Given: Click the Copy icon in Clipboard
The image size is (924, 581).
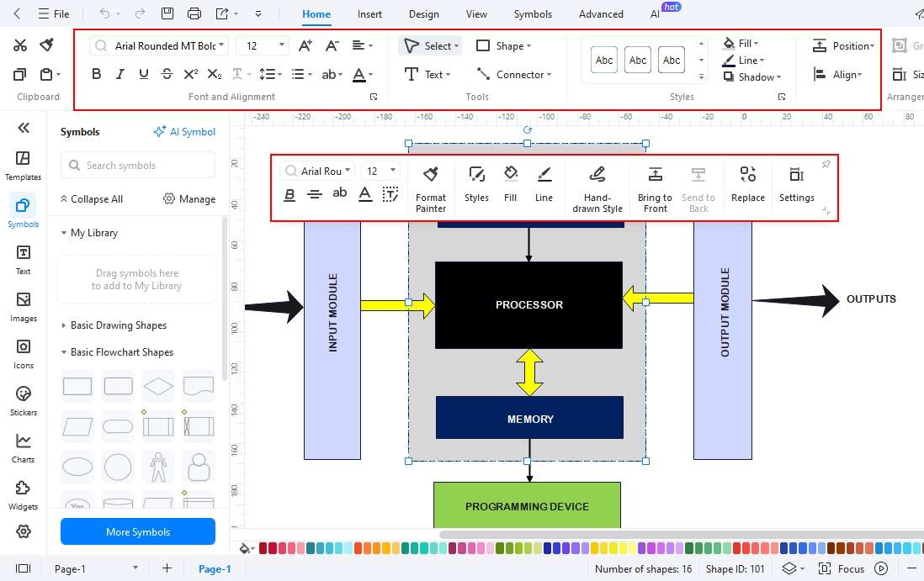Looking at the screenshot, I should pos(19,74).
